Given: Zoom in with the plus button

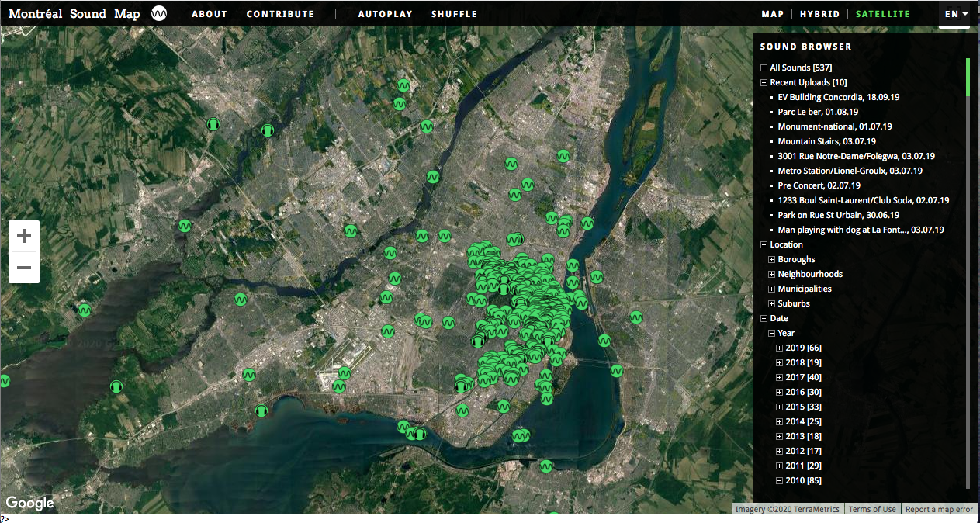Looking at the screenshot, I should 24,236.
